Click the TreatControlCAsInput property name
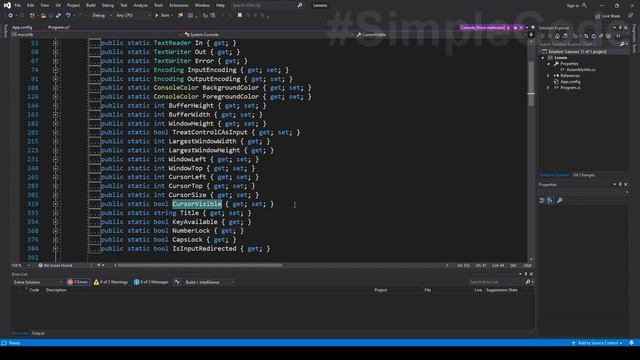This screenshot has width=640, height=360. tap(210, 132)
